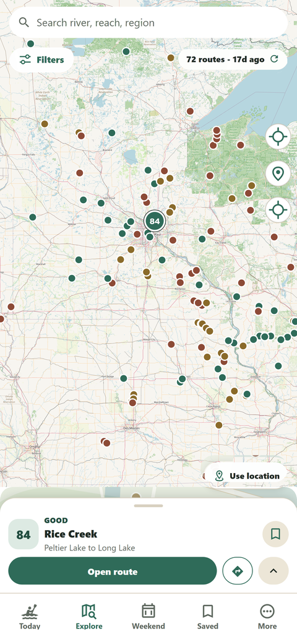297x644 pixels.
Task: Click the Open route button
Action: [113, 572]
